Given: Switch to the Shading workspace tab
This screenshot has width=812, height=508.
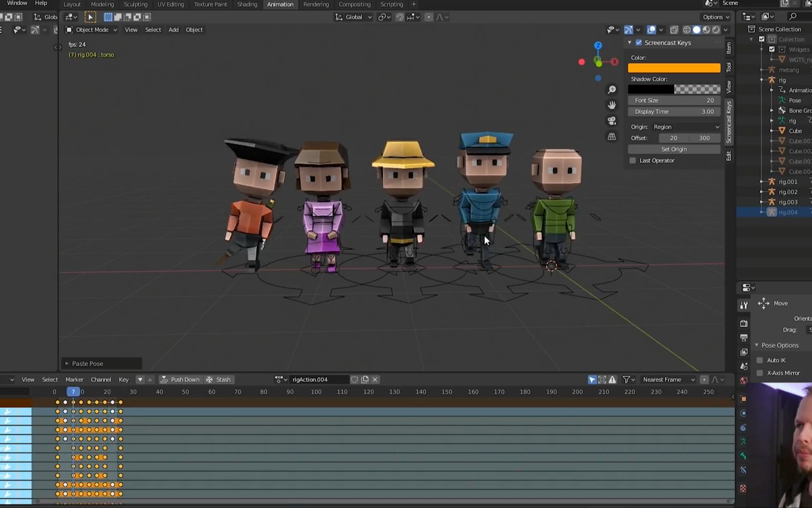Looking at the screenshot, I should 247,5.
